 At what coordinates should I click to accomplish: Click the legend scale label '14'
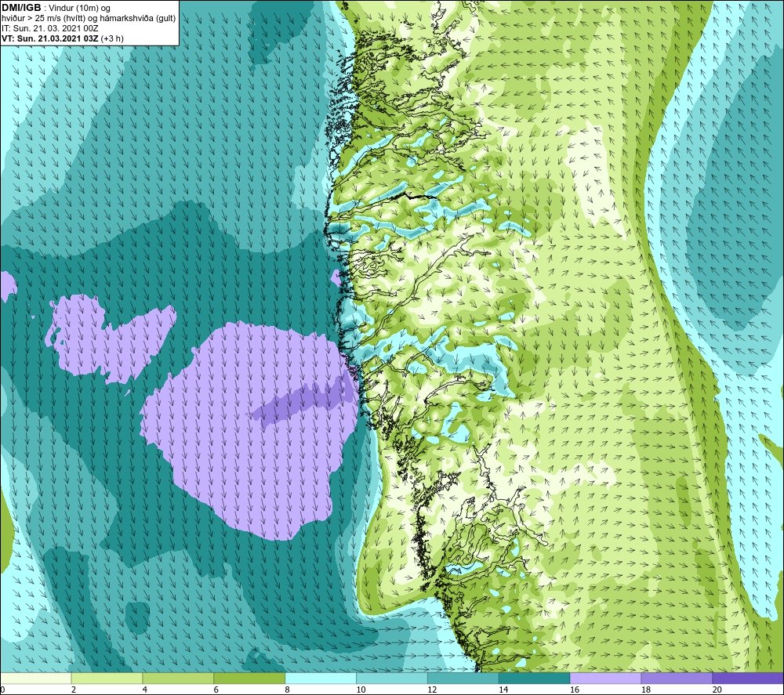pos(503,690)
